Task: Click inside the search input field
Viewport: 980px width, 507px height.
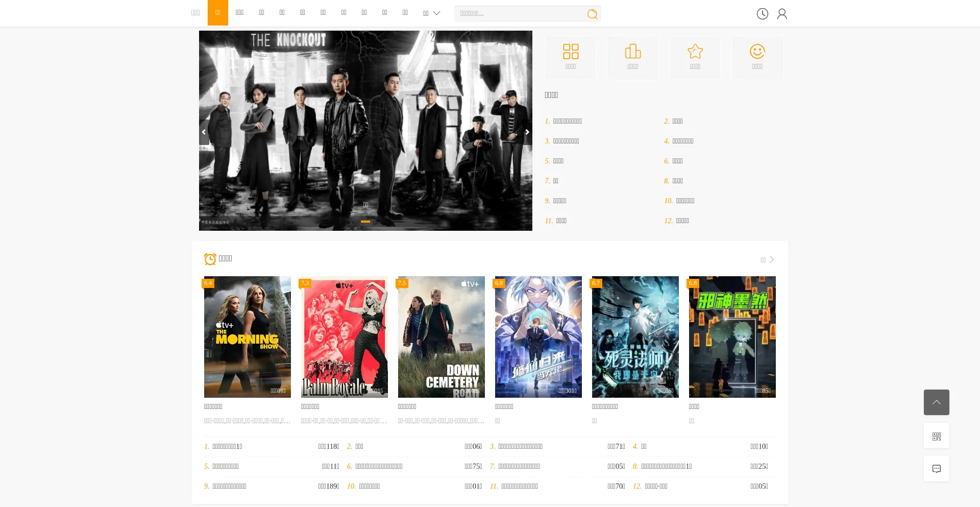Action: [x=518, y=14]
